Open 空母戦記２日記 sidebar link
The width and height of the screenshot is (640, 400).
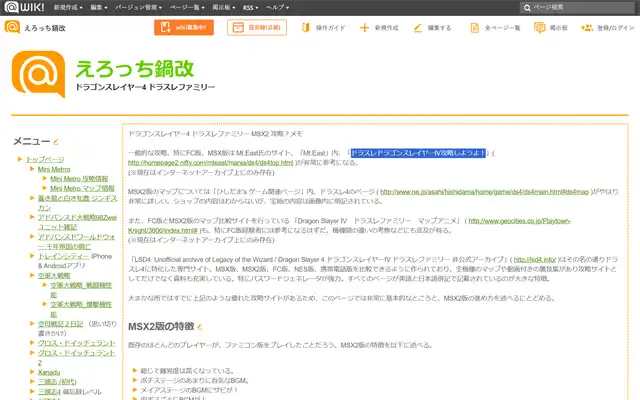pyautogui.click(x=60, y=324)
